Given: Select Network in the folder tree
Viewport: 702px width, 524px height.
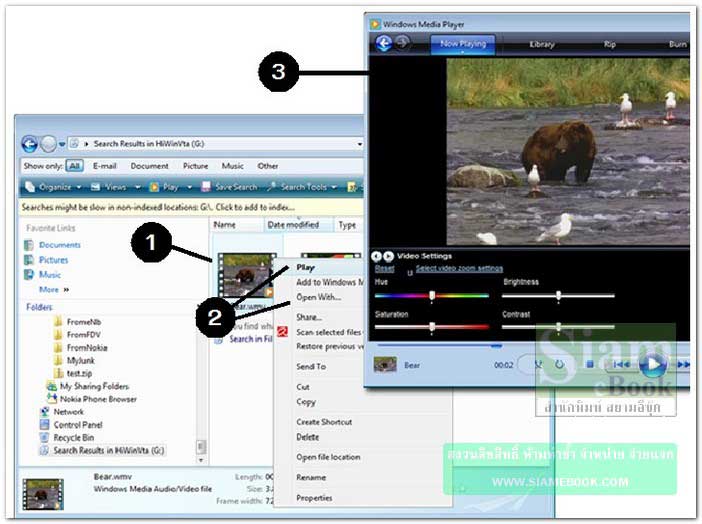Looking at the screenshot, I should tap(68, 412).
